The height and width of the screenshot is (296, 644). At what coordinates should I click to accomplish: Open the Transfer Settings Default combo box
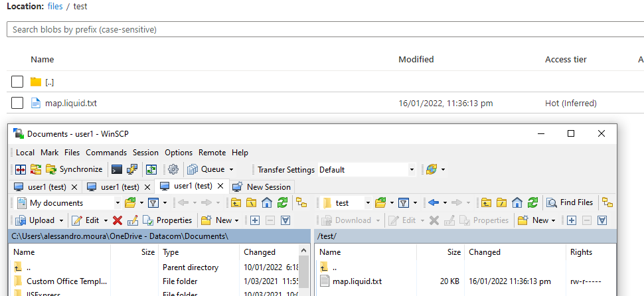pos(366,169)
